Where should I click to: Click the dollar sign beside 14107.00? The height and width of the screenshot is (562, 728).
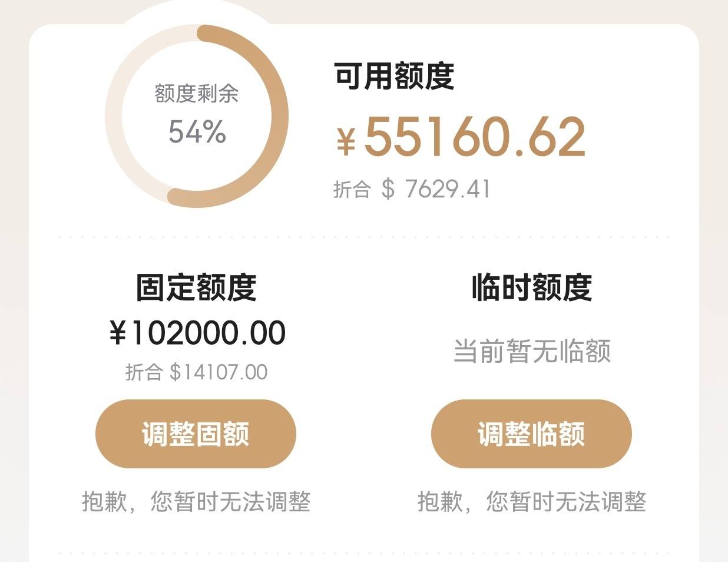[x=176, y=372]
